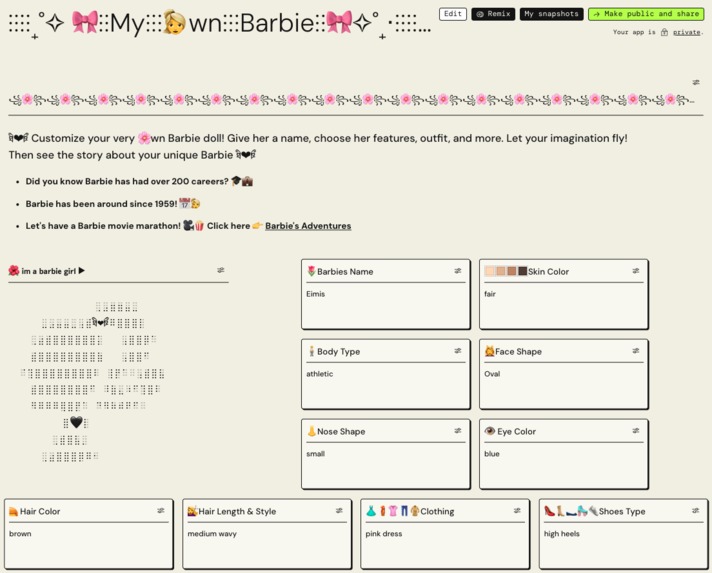Viewport: 712px width, 573px height.
Task: Click the lock icon beside private
Action: (x=664, y=32)
